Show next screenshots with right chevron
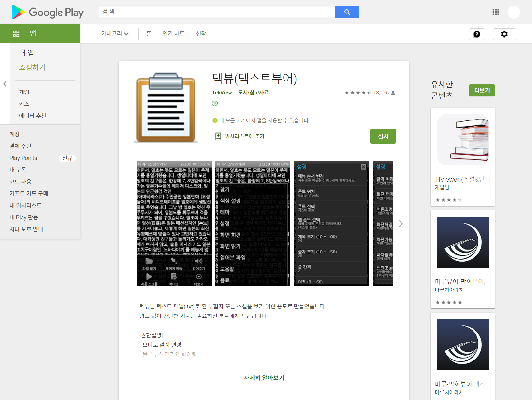This screenshot has height=400, width=532. 401,224
